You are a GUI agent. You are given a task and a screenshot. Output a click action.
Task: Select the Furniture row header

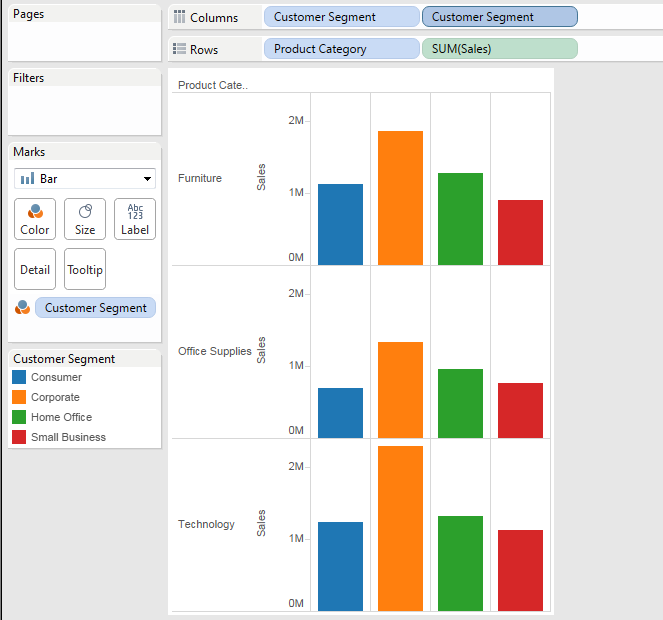pos(200,178)
